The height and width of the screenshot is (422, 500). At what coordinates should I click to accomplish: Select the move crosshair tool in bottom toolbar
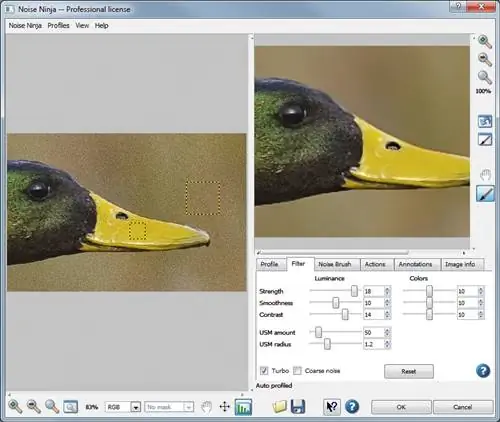225,407
